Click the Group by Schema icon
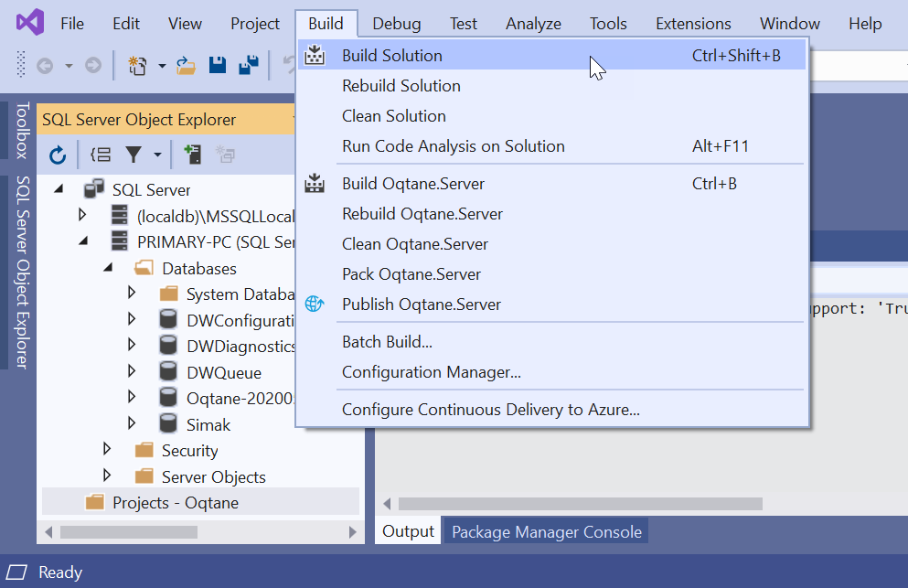The image size is (908, 588). (101, 155)
